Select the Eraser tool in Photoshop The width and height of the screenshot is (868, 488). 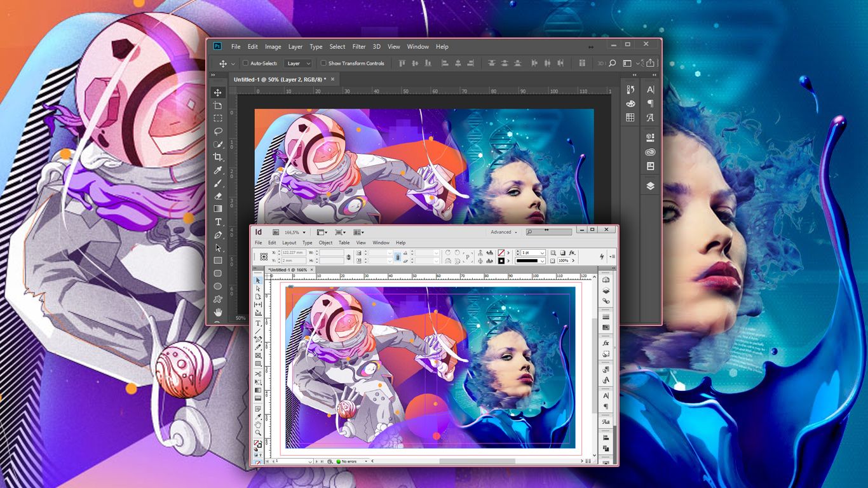218,196
